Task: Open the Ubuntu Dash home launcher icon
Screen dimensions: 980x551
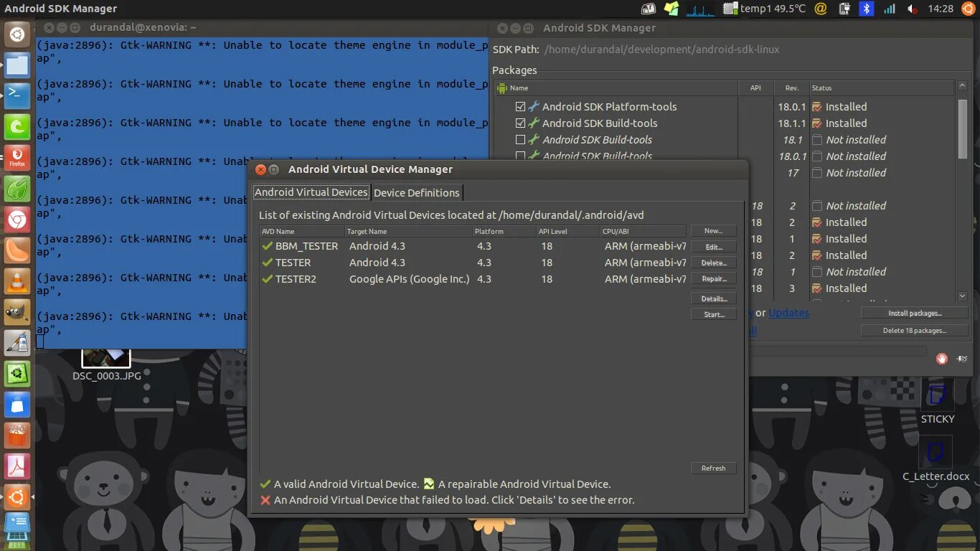Action: (x=17, y=33)
